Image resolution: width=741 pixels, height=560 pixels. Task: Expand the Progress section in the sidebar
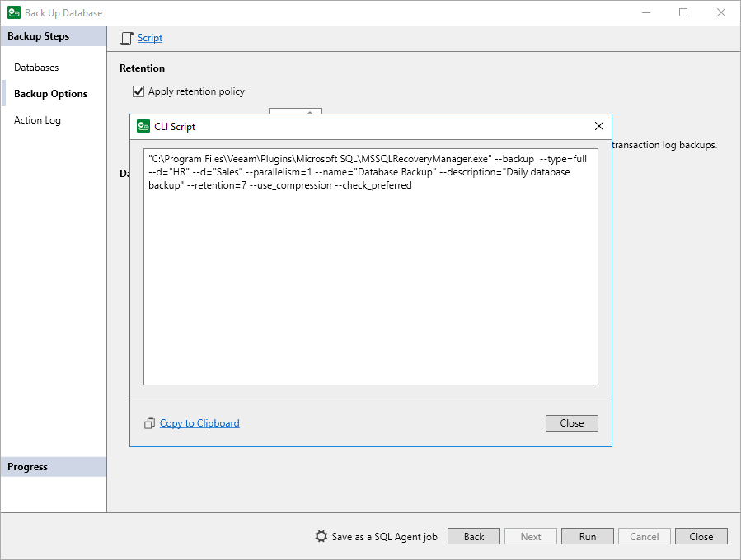click(x=27, y=466)
